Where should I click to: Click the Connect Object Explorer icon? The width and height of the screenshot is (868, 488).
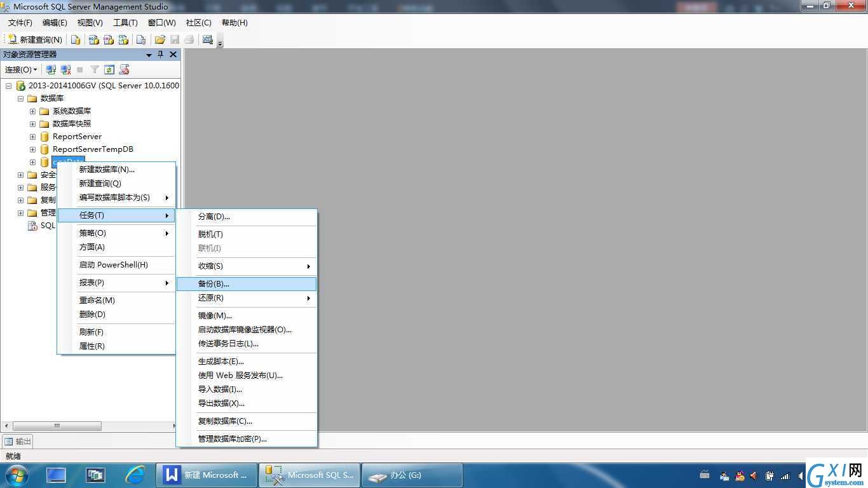coord(51,69)
